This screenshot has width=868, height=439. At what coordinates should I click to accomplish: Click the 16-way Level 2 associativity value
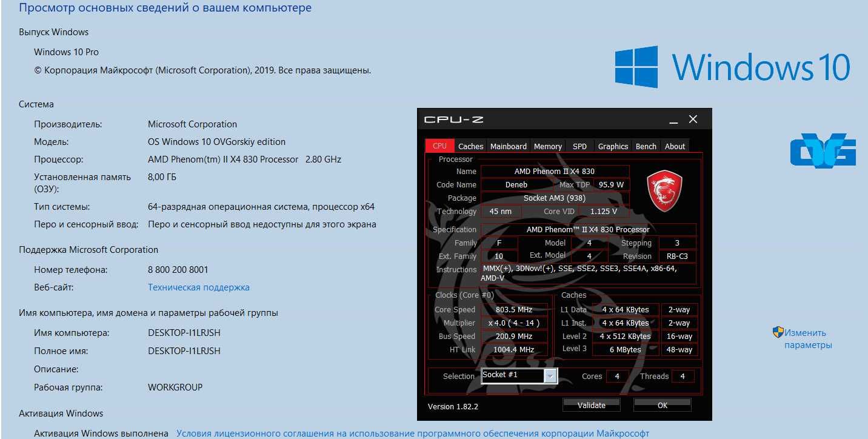(679, 337)
